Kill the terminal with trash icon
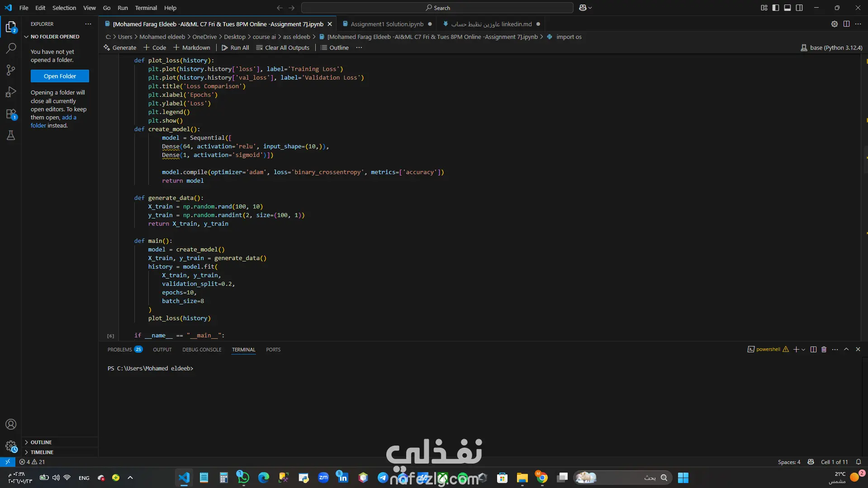This screenshot has width=868, height=488. [x=824, y=349]
